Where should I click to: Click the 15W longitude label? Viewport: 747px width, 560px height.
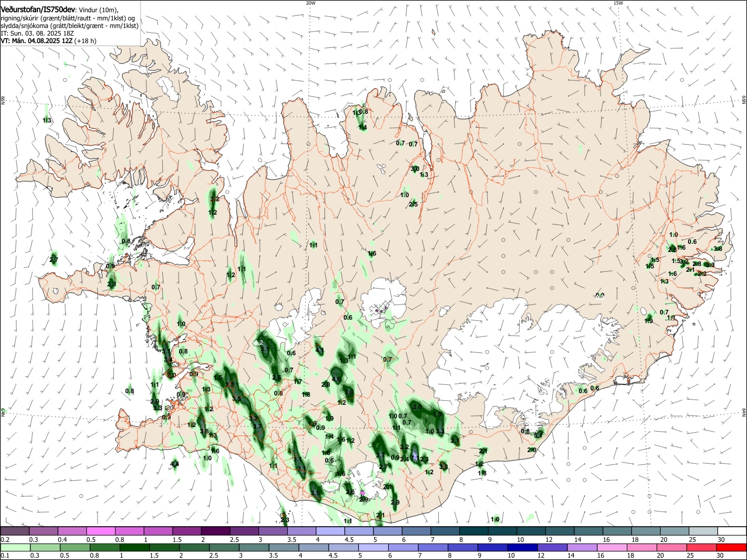(x=618, y=3)
